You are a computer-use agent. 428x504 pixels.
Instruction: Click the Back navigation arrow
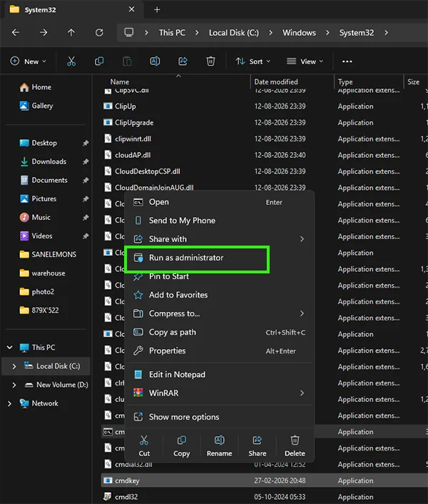coord(16,32)
